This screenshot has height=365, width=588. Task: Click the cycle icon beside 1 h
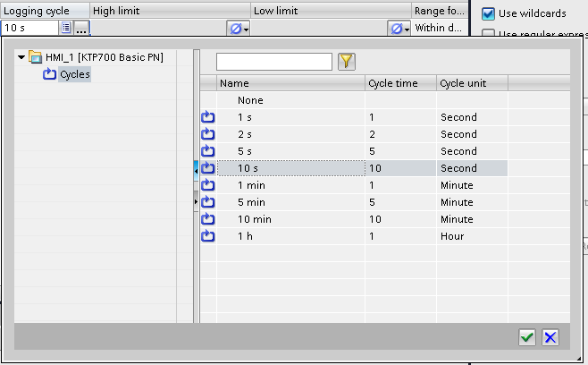click(208, 236)
